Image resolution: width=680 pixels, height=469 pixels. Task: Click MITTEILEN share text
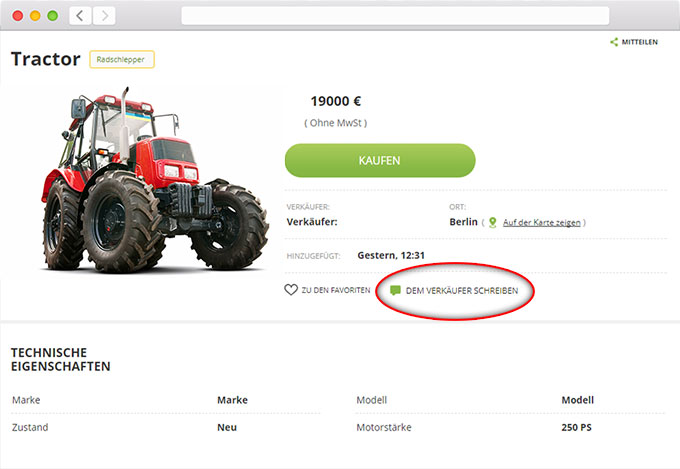640,42
